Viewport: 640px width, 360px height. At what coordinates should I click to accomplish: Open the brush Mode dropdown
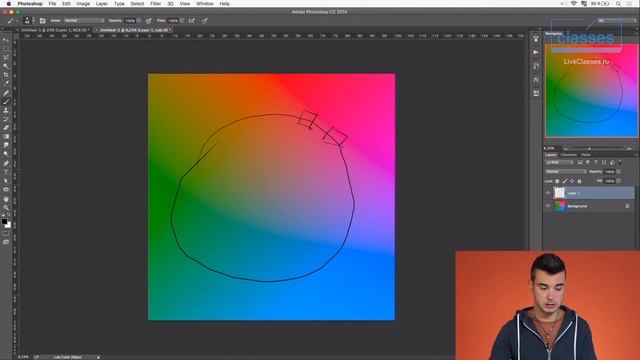click(x=84, y=20)
